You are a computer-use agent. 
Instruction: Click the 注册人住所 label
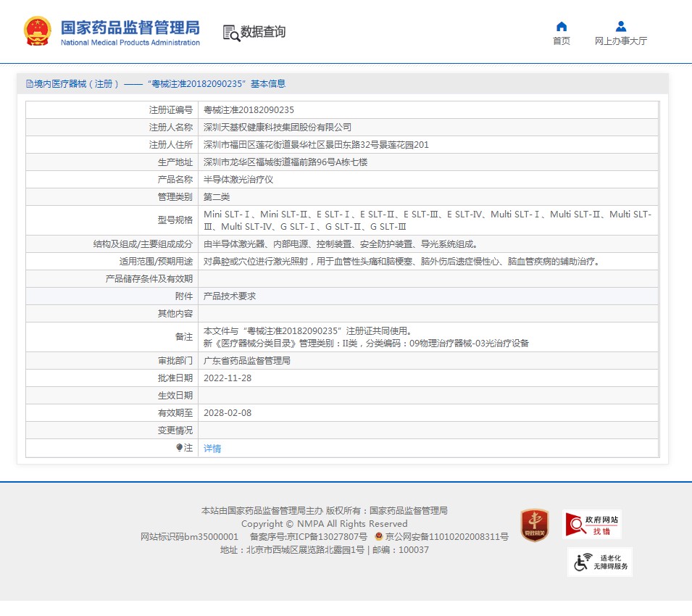[171, 145]
